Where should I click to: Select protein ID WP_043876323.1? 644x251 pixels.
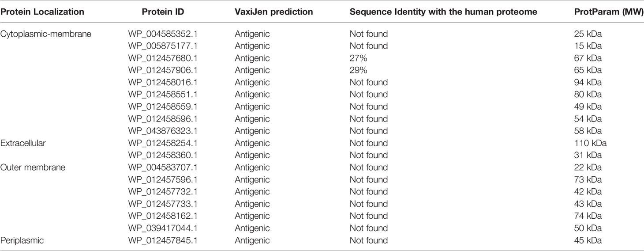163,131
